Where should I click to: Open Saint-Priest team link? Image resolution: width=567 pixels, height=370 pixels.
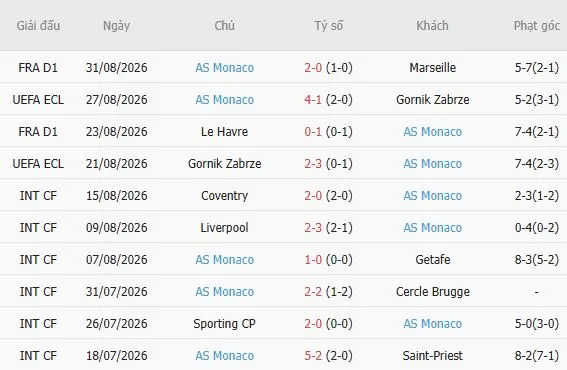point(432,356)
